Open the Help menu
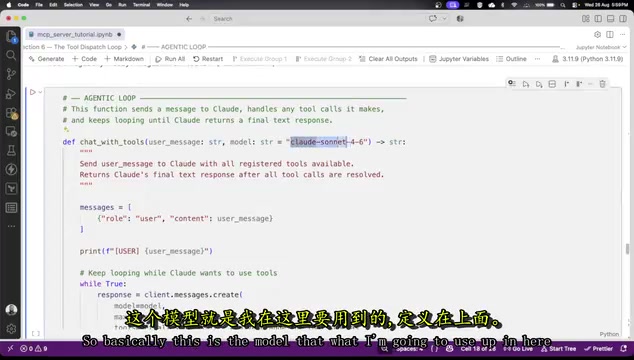Image resolution: width=634 pixels, height=360 pixels. coord(184,5)
